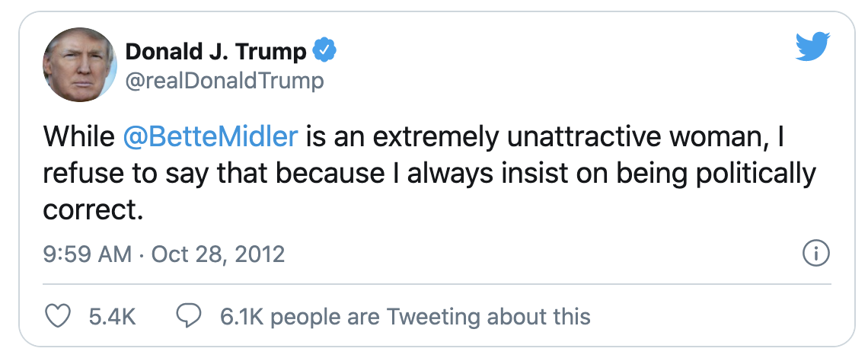Click the Donald J. Trump display name

(216, 52)
